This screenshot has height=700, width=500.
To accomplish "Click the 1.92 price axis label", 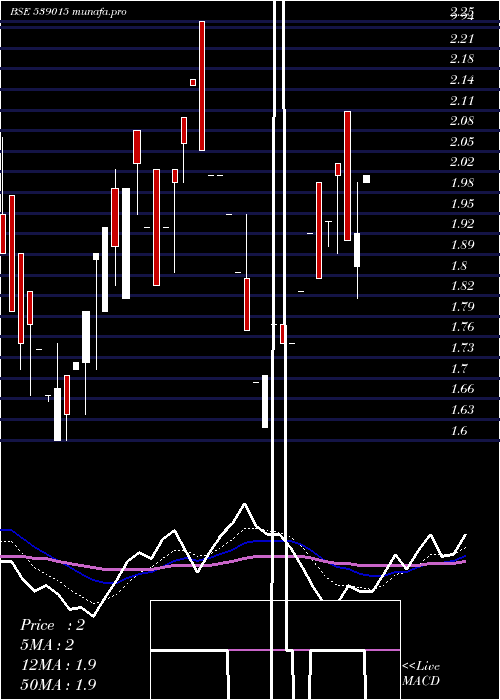I will tap(462, 224).
